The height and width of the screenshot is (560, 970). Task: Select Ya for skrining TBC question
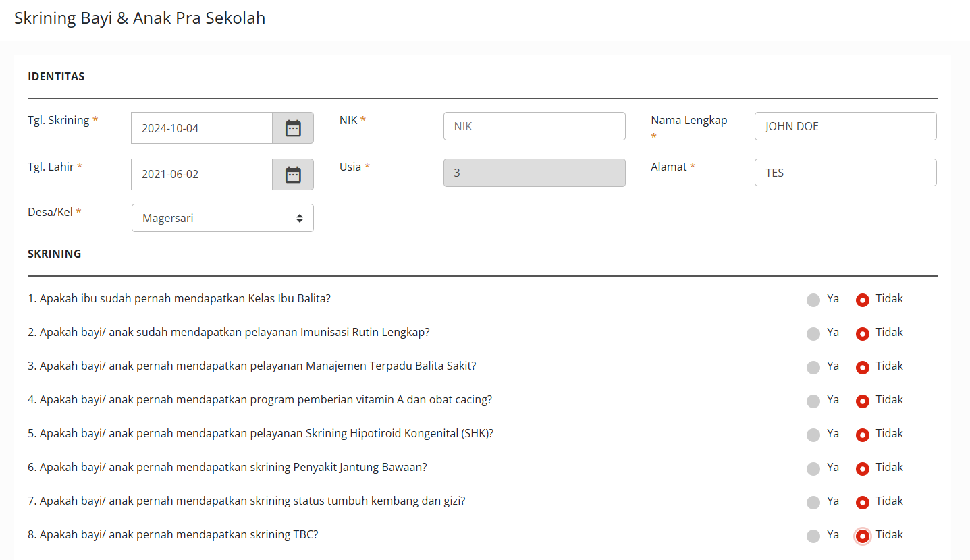click(x=813, y=536)
